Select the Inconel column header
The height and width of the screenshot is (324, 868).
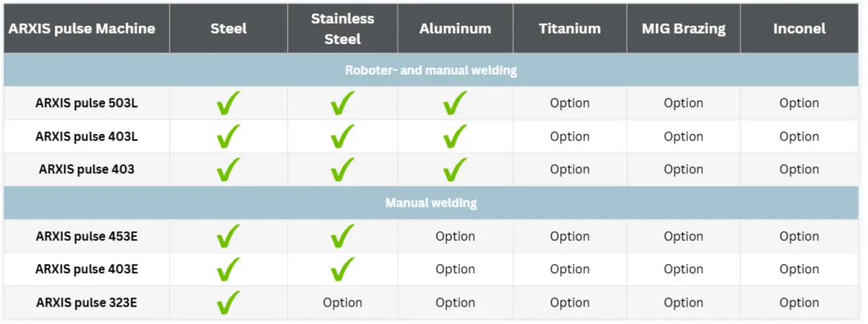click(x=799, y=28)
